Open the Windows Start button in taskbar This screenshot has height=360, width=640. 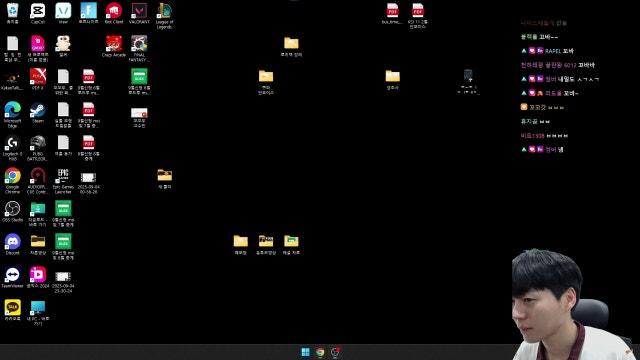coord(305,352)
